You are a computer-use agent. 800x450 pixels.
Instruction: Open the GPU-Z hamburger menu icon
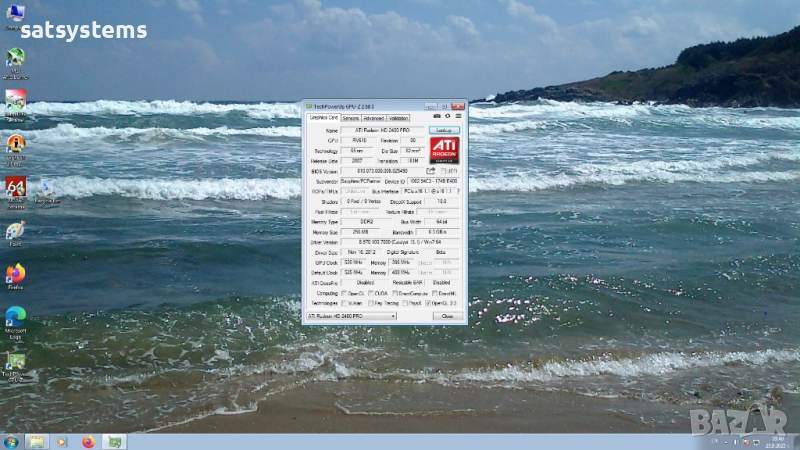[x=459, y=117]
